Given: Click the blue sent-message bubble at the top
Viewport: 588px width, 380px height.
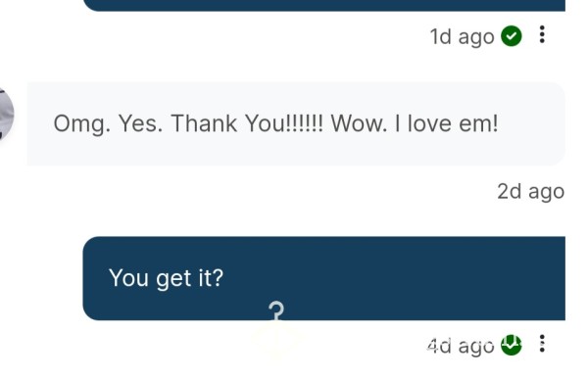Looking at the screenshot, I should (324, 5).
